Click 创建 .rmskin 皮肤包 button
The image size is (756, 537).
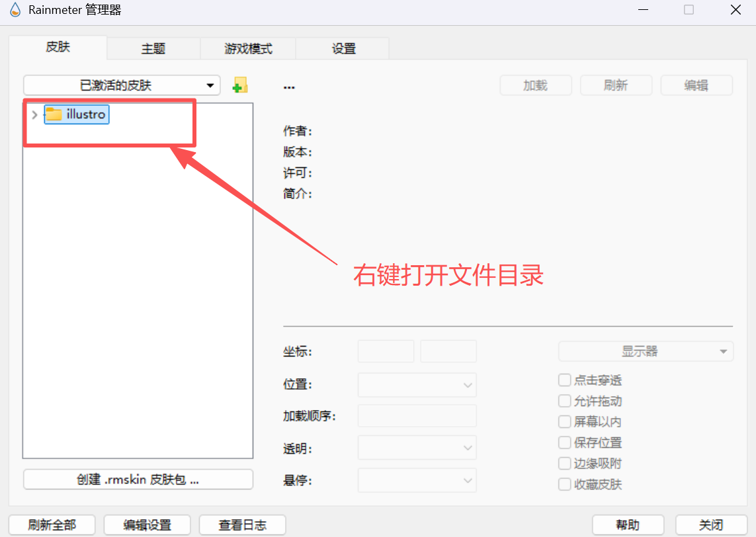point(138,479)
